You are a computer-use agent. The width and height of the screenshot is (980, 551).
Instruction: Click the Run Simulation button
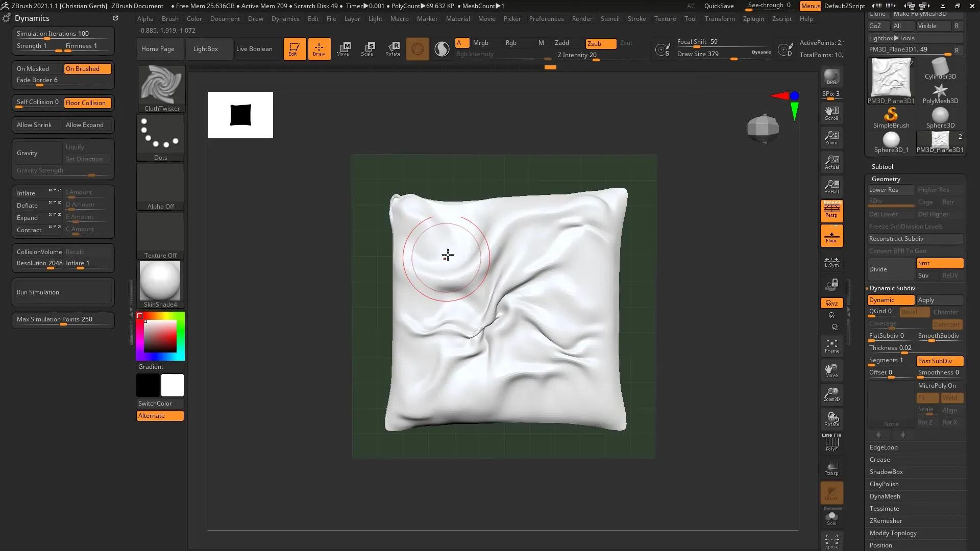click(63, 292)
